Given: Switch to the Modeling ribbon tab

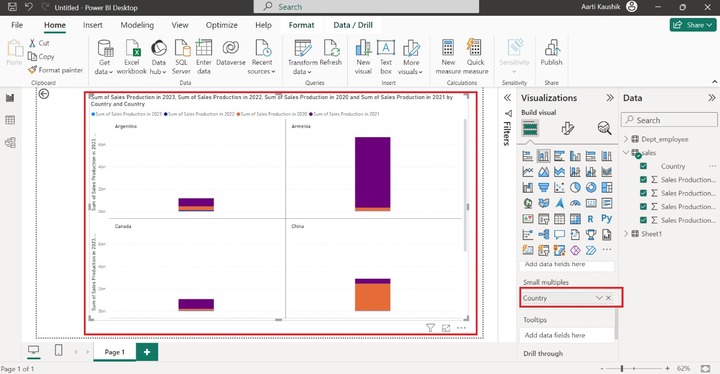Looking at the screenshot, I should (137, 25).
